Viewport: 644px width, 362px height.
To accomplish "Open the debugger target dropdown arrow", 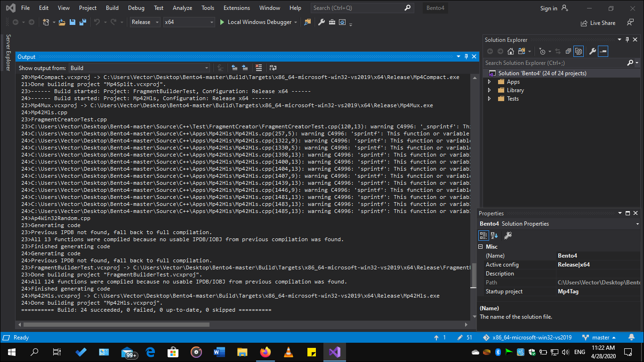I will (x=296, y=22).
